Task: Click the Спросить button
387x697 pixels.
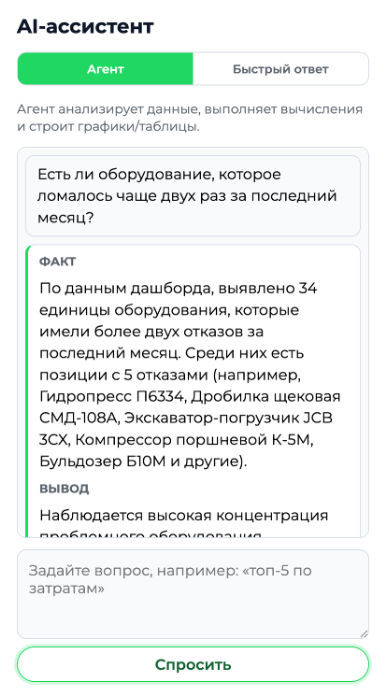Action: click(193, 665)
